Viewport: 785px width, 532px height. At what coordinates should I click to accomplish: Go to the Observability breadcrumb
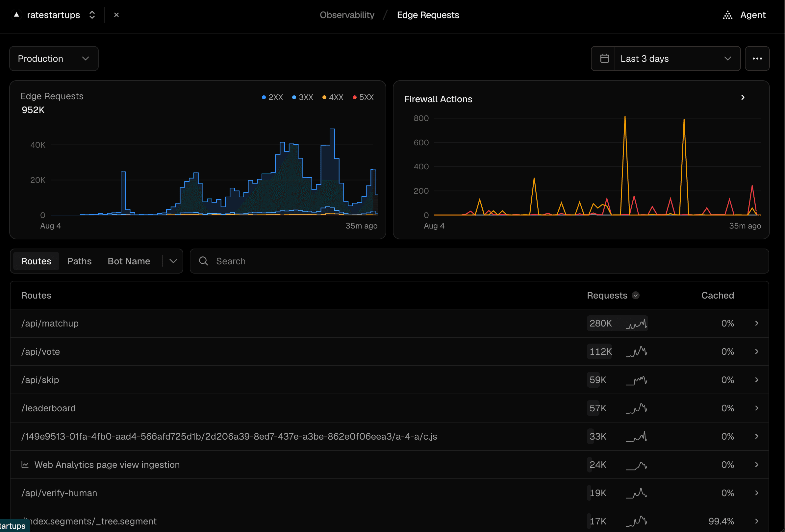click(347, 15)
